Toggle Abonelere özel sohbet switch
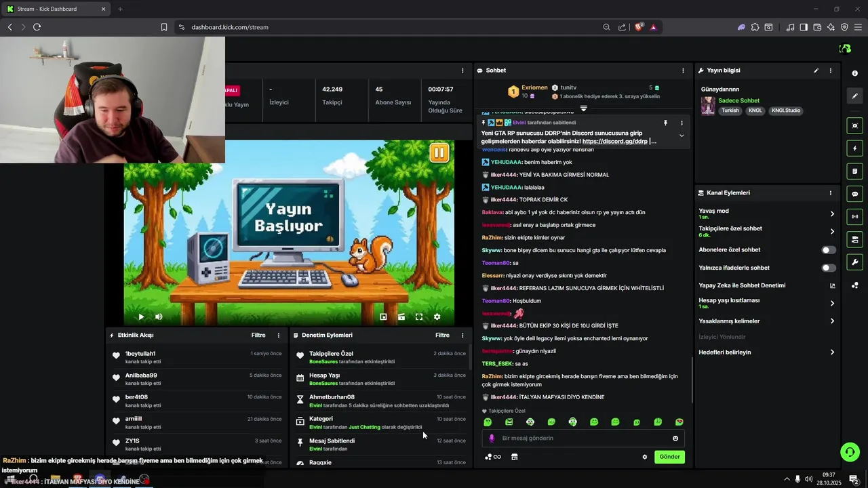The width and height of the screenshot is (868, 488). pyautogui.click(x=829, y=250)
